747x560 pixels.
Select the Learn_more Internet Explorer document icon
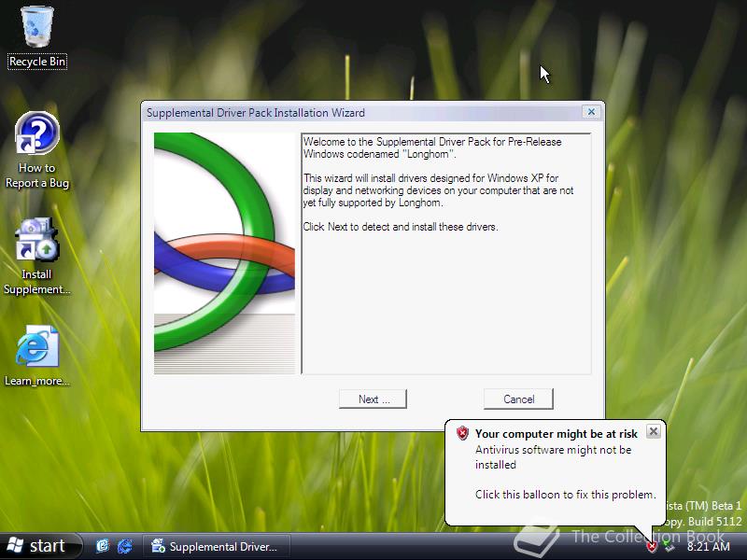[x=37, y=357]
